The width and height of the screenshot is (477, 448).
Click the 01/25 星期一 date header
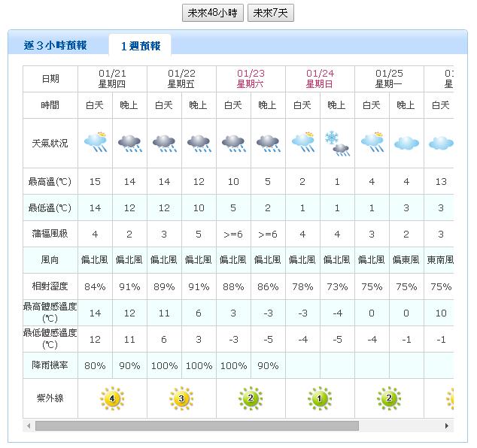(x=389, y=79)
